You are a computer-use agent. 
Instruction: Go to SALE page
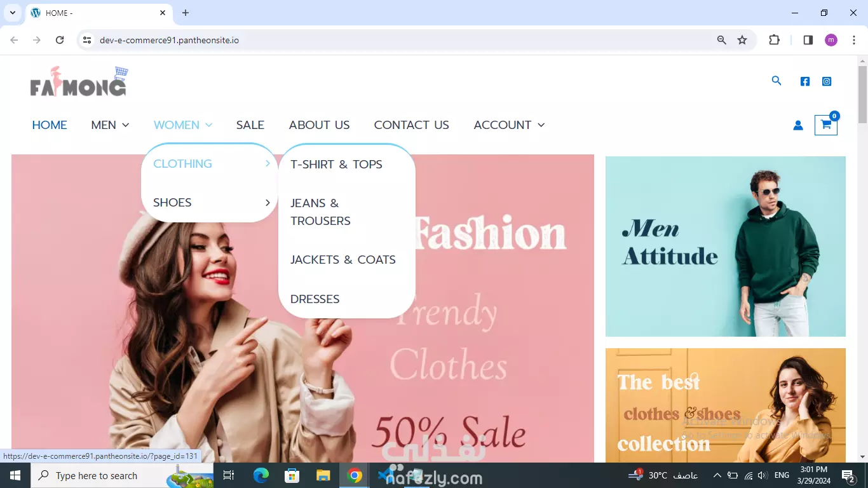[250, 125]
